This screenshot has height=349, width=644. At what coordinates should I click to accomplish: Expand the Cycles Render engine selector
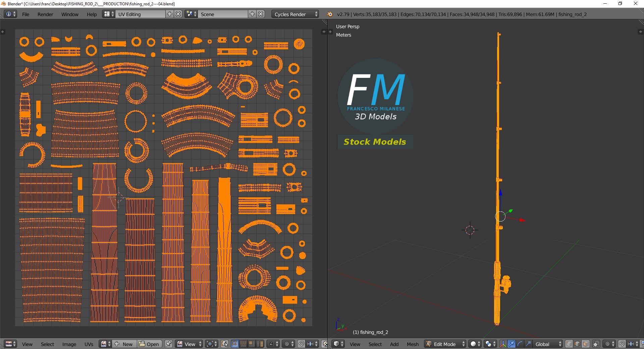(295, 14)
